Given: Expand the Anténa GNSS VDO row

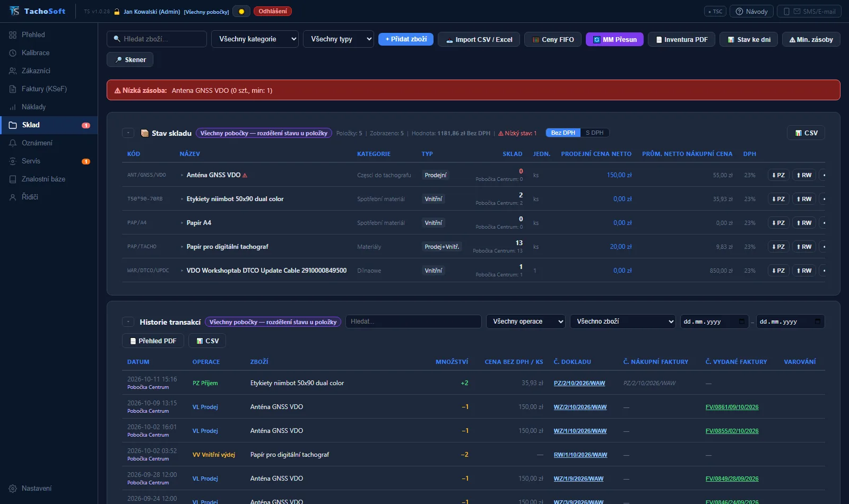Looking at the screenshot, I should pyautogui.click(x=182, y=175).
